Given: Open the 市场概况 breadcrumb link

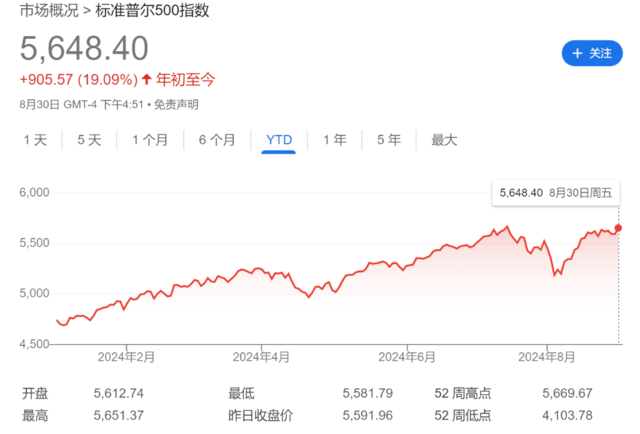Looking at the screenshot, I should pyautogui.click(x=49, y=10).
